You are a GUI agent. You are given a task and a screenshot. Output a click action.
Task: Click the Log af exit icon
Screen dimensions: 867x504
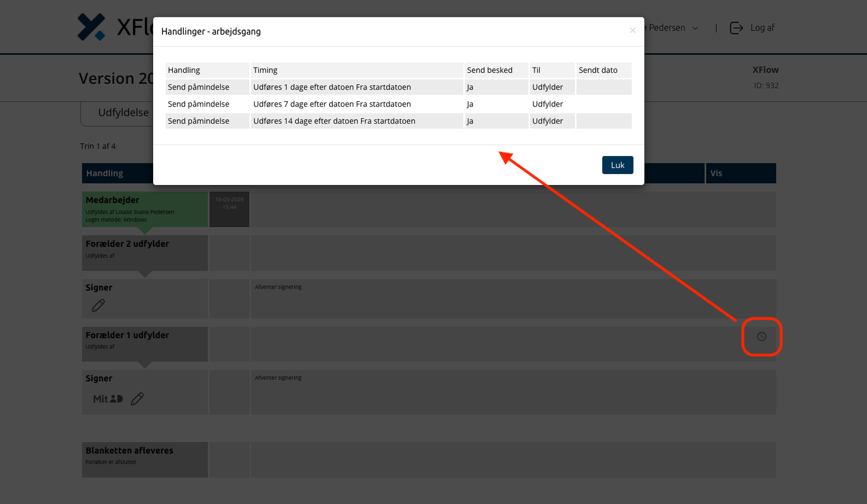pyautogui.click(x=736, y=28)
